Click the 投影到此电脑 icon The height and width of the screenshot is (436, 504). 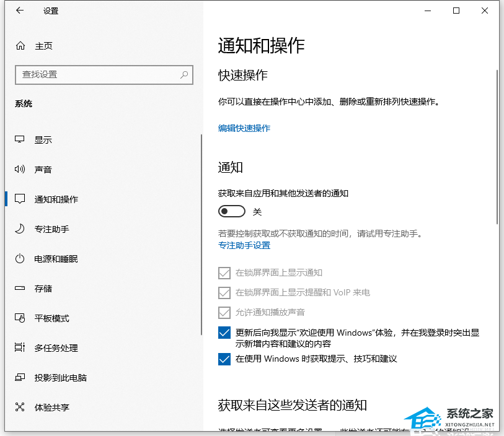20,377
